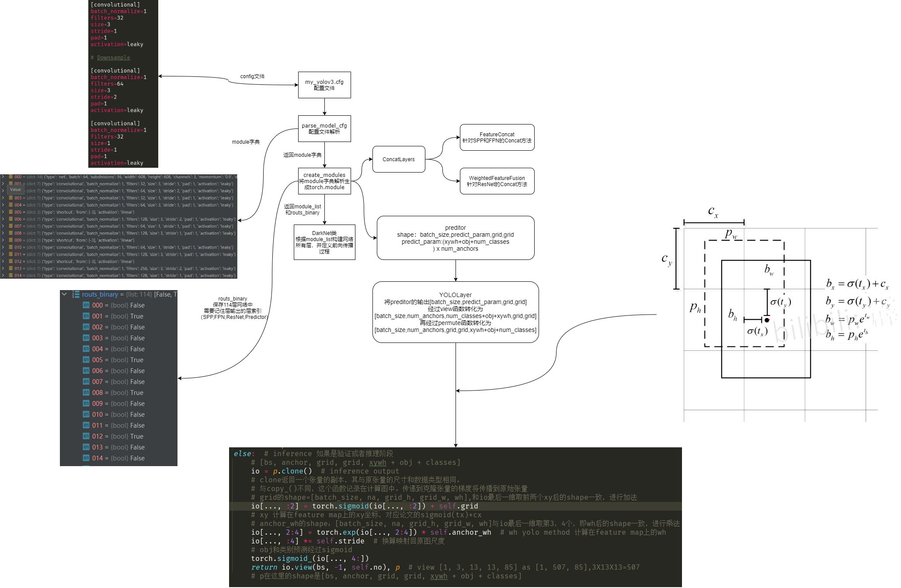This screenshot has height=588, width=901.
Task: Expand dict entry 013 with filters 256
Action: tap(3, 269)
